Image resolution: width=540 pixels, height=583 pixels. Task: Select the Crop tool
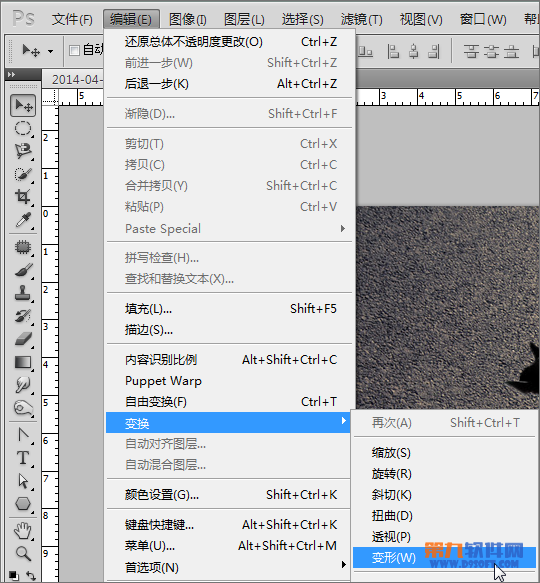click(23, 197)
